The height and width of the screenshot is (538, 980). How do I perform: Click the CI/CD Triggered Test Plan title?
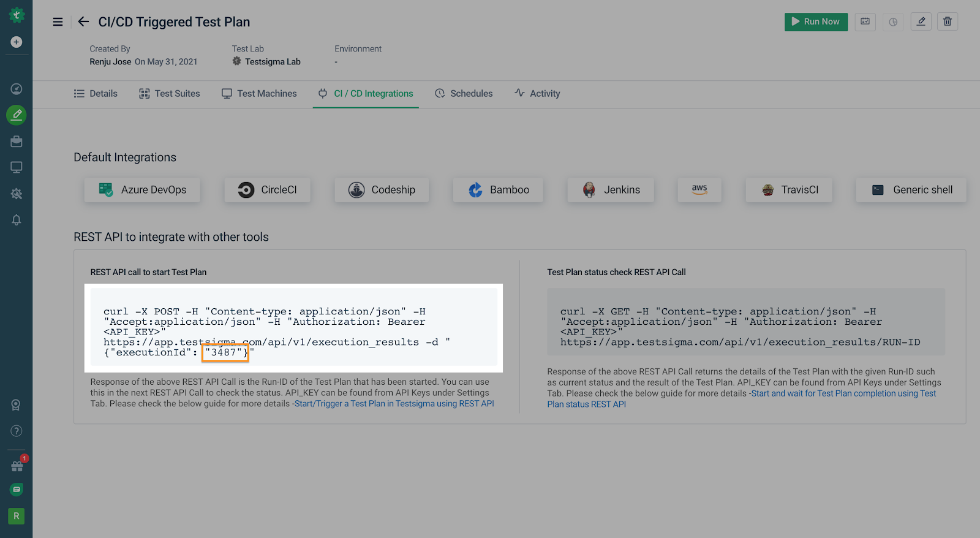[174, 22]
